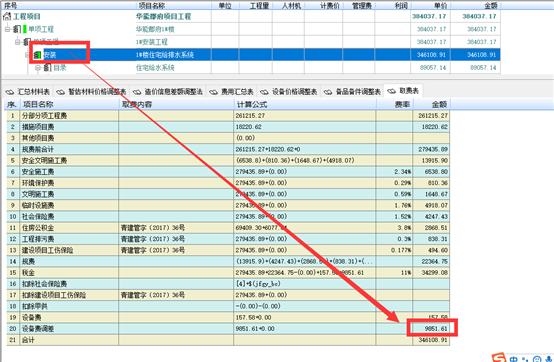Click the 22364.75 amount in the 规费 row
Image resolution: width=554 pixels, height=362 pixels.
tap(434, 261)
